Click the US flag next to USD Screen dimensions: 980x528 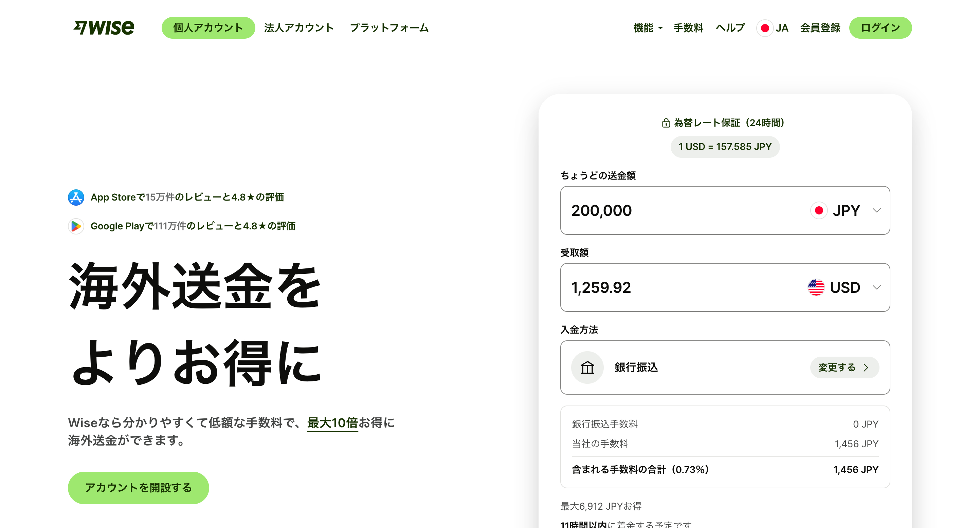[816, 287]
